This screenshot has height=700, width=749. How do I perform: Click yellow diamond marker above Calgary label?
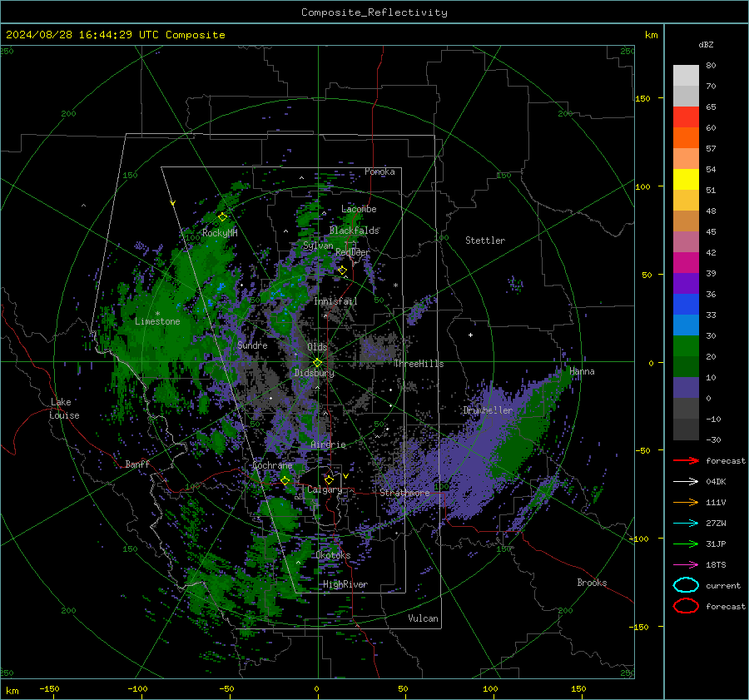[329, 479]
